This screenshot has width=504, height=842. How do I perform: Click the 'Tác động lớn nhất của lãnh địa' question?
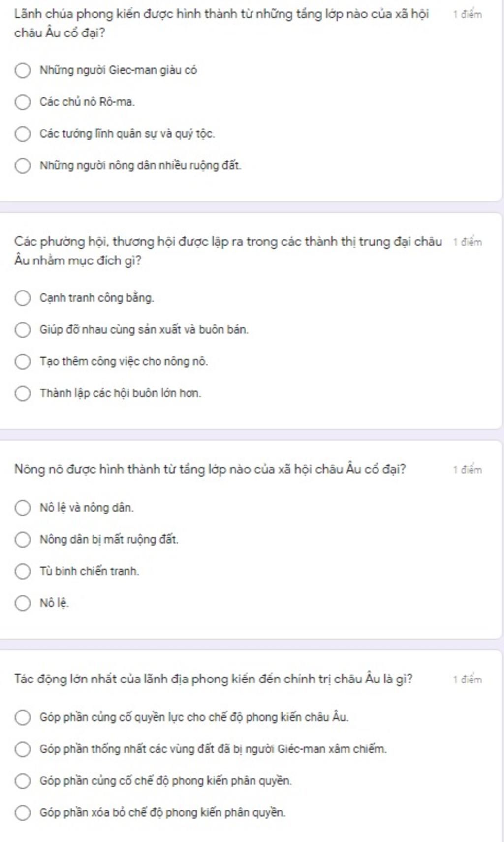[x=213, y=679]
